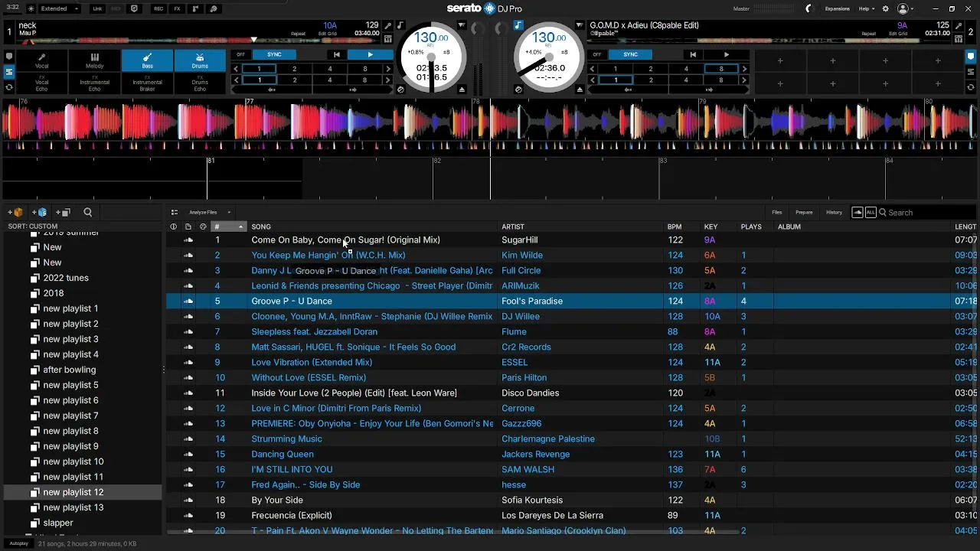This screenshot has width=980, height=551.
Task: Shift deck 1 top loop row right
Action: coord(388,69)
